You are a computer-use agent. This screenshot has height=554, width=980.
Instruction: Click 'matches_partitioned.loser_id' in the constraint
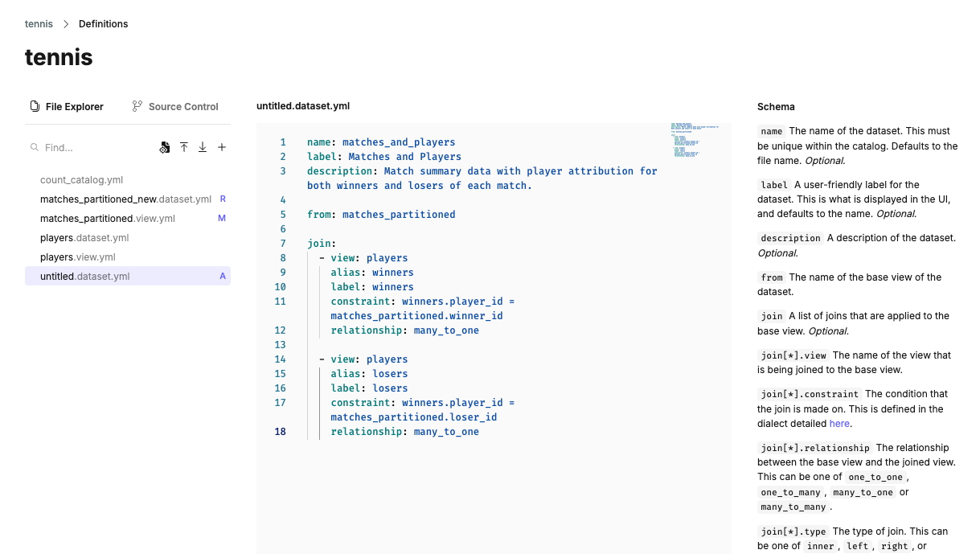click(413, 417)
